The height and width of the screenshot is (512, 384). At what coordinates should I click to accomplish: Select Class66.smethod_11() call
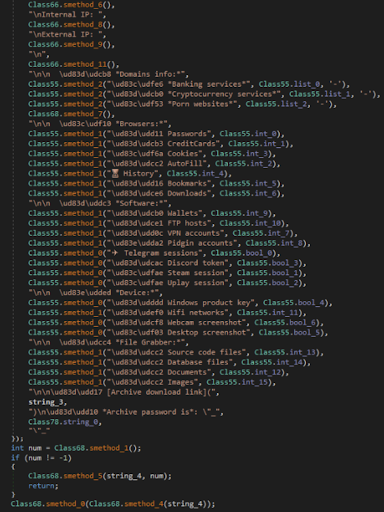click(x=74, y=64)
